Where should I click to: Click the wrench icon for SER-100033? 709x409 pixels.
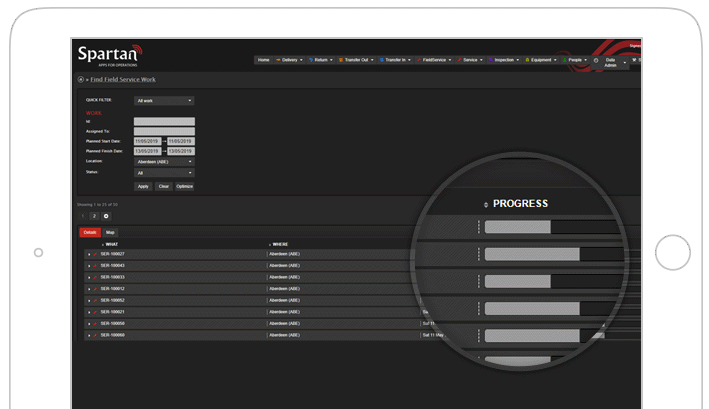point(95,277)
